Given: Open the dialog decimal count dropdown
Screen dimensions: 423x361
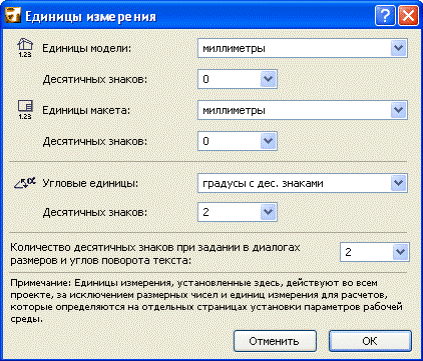Looking at the screenshot, I should pyautogui.click(x=375, y=252).
